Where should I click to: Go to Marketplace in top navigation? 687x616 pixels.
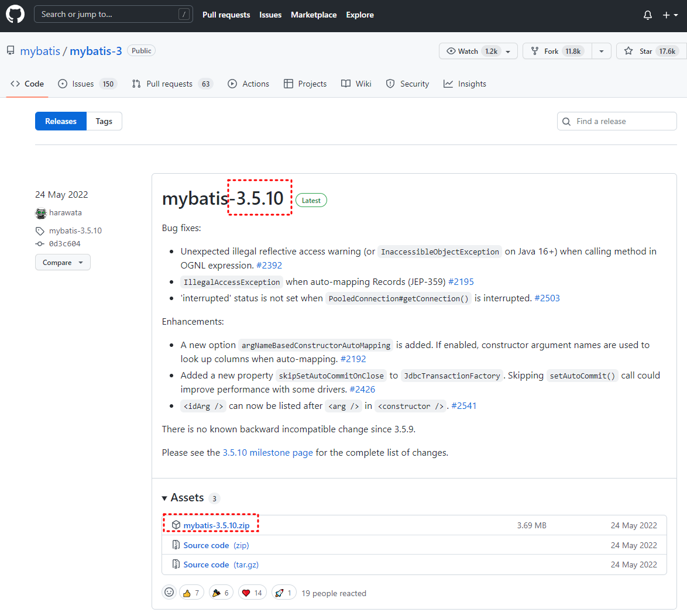pyautogui.click(x=314, y=15)
